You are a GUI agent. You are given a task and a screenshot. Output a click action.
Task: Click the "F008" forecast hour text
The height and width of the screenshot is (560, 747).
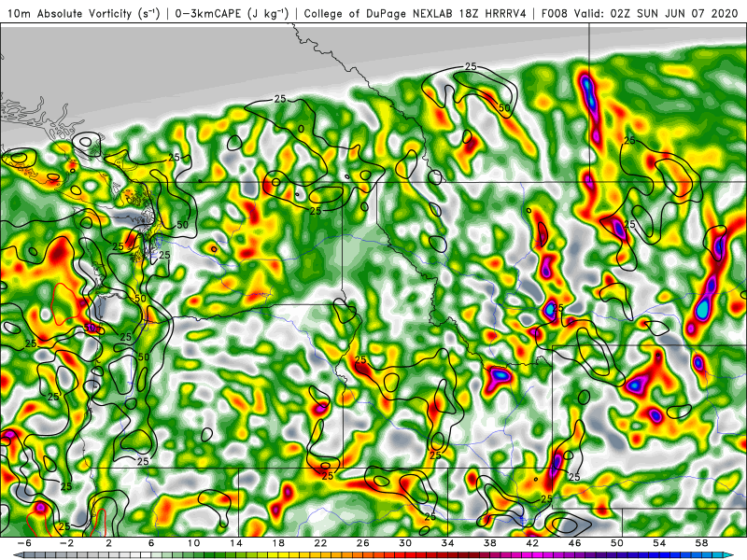(555, 14)
